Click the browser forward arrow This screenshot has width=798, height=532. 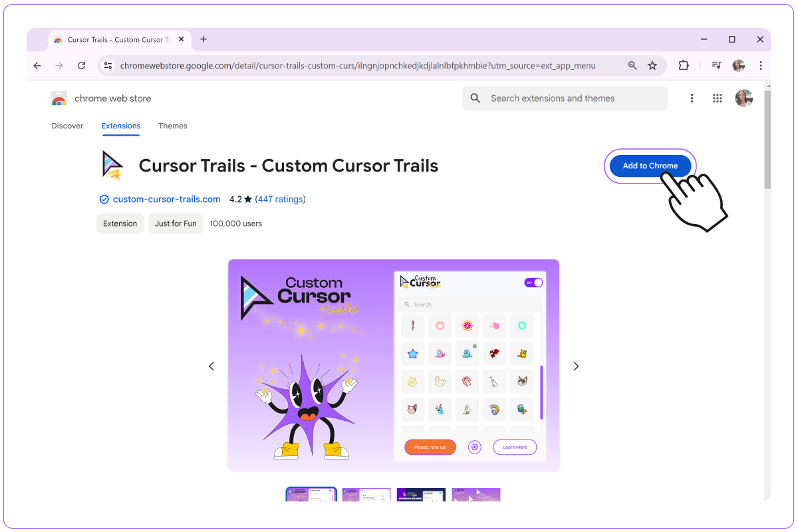pyautogui.click(x=59, y=65)
